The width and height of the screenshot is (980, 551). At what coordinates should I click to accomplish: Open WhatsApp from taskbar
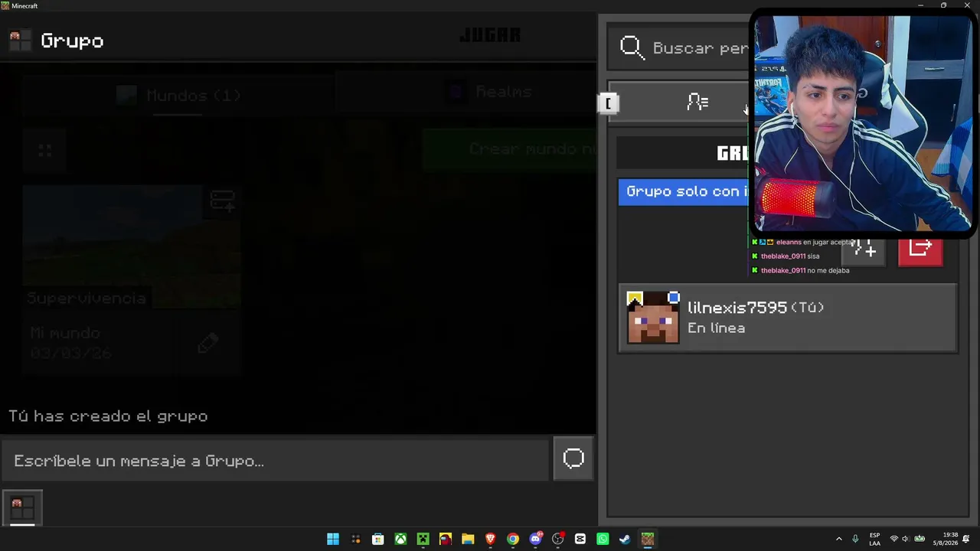[603, 540]
